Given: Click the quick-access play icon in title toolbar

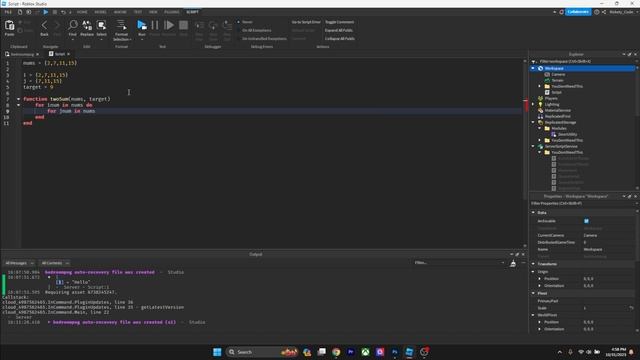Looking at the screenshot, I should (x=46, y=12).
